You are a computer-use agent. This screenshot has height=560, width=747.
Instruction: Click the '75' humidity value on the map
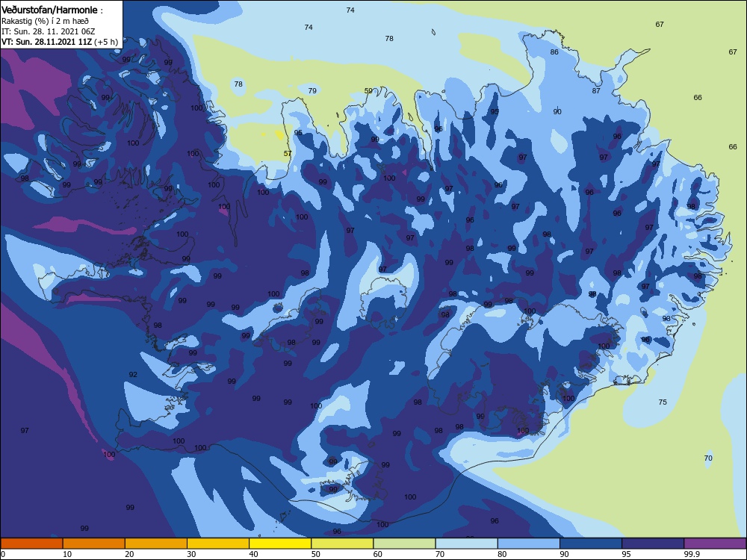click(x=663, y=402)
